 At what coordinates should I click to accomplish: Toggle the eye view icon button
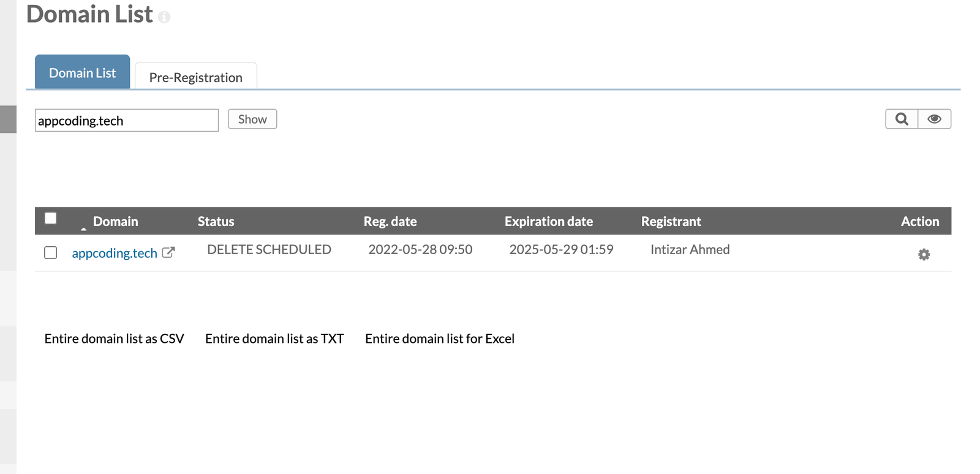tap(934, 119)
